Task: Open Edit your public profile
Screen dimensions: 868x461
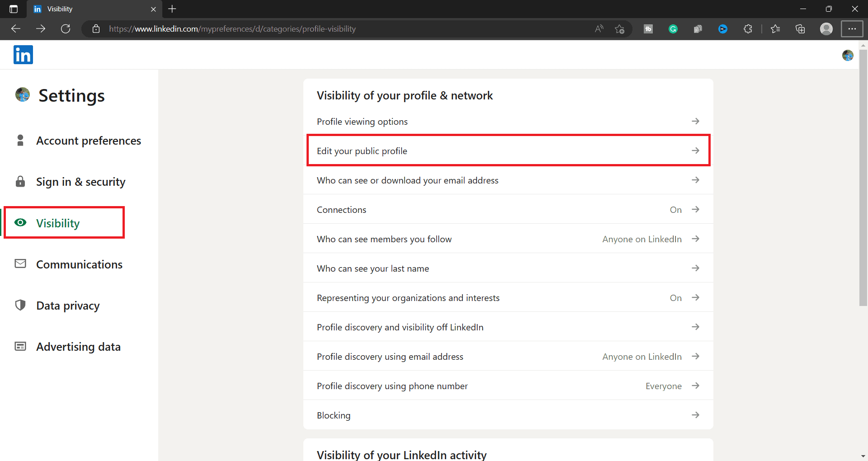Action: [508, 151]
